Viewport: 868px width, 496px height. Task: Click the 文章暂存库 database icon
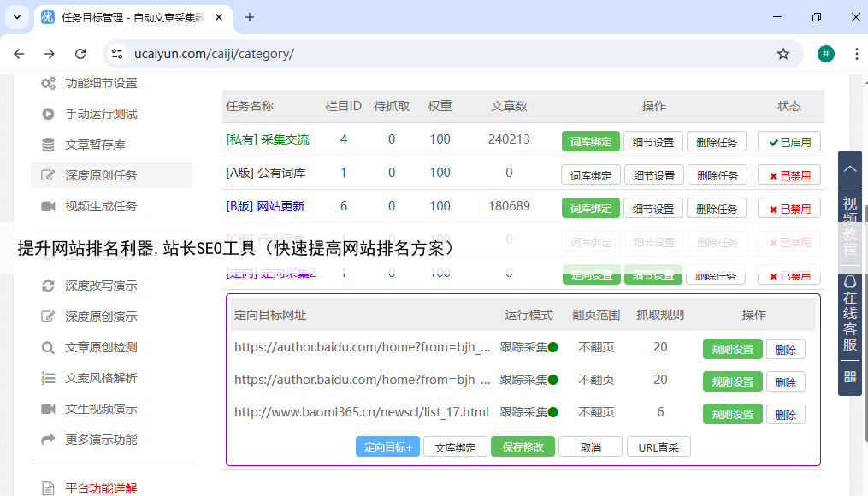coord(49,145)
